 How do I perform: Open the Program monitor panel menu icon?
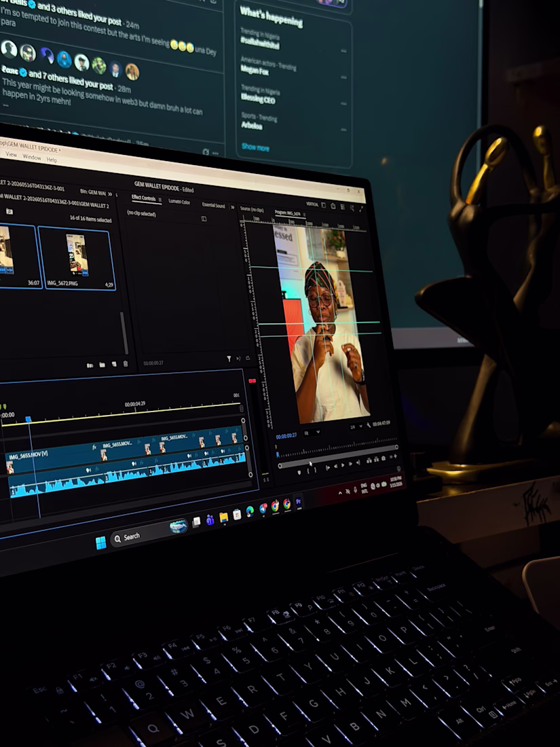point(304,215)
